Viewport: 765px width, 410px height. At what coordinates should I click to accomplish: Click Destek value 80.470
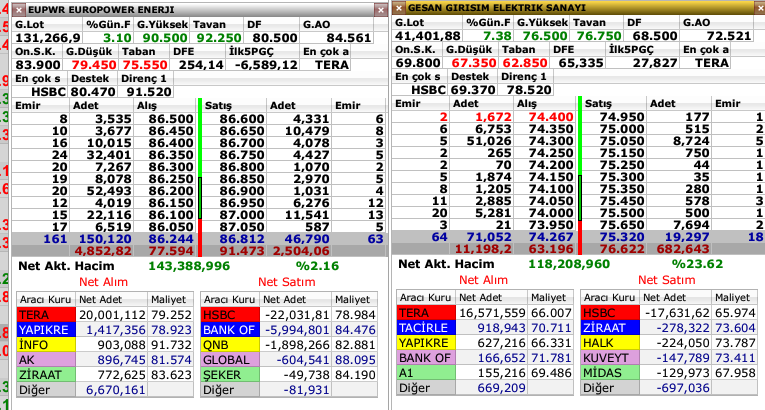(x=93, y=92)
